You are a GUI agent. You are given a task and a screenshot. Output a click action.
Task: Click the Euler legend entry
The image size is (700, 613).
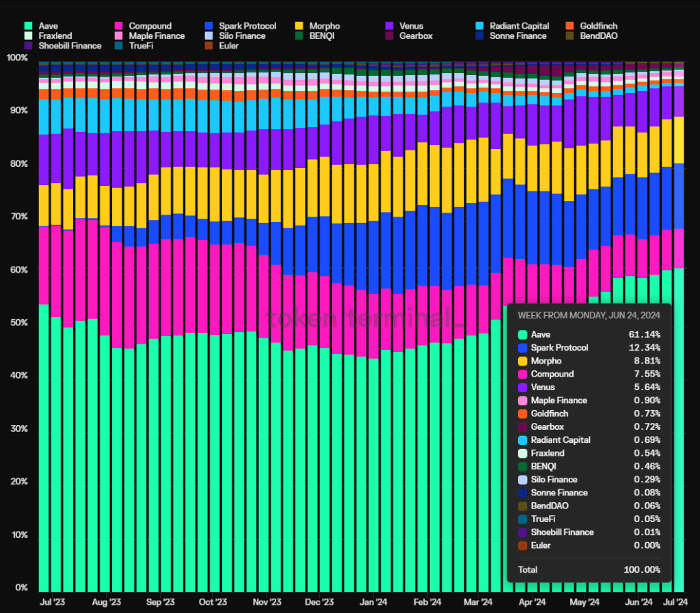coord(222,46)
